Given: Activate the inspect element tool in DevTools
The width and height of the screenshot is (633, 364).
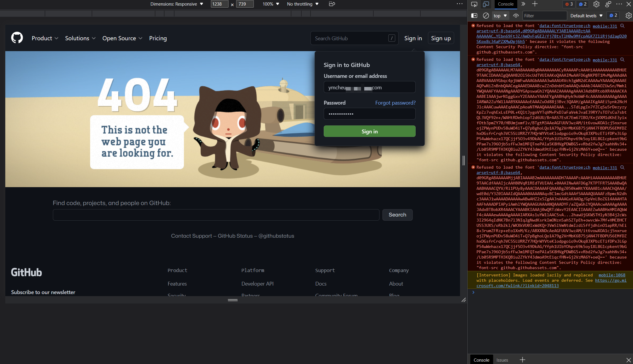Looking at the screenshot, I should 474,4.
